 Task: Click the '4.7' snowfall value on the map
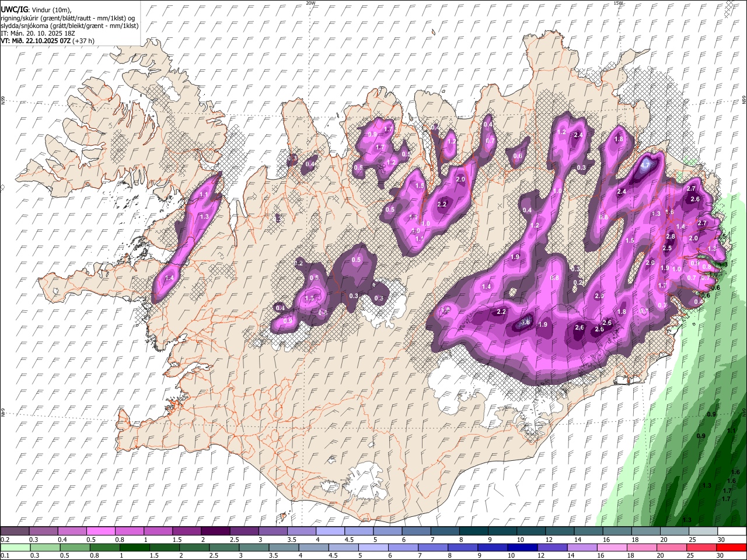tap(645, 165)
